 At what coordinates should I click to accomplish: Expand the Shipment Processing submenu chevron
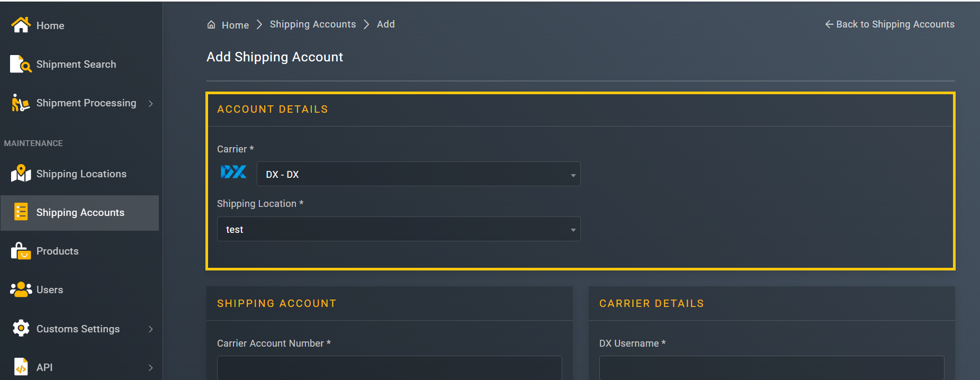151,103
